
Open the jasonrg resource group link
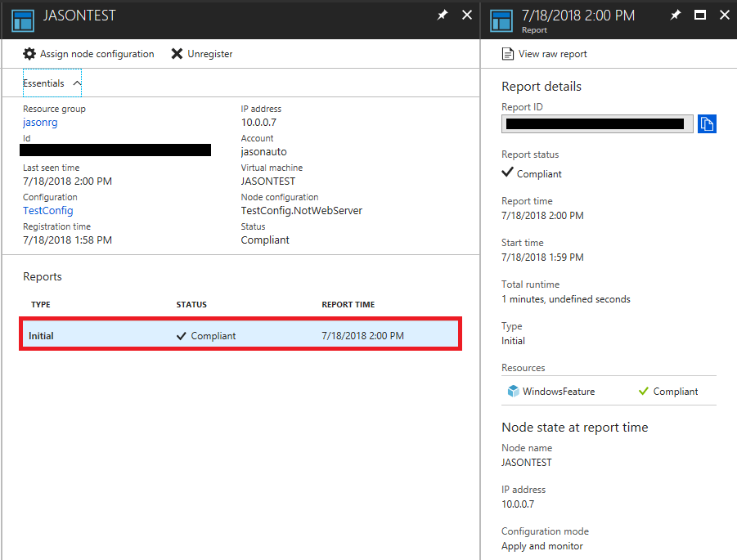pos(40,123)
